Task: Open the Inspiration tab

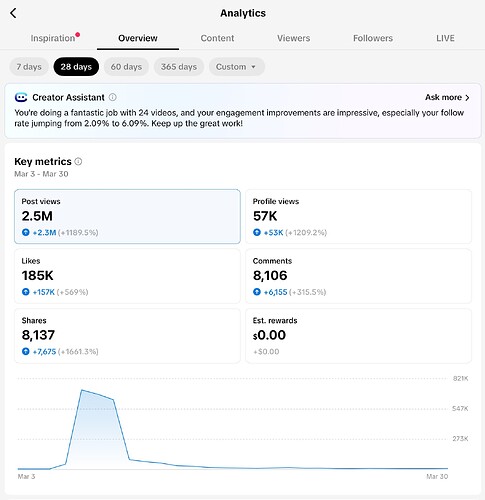Action: point(53,38)
